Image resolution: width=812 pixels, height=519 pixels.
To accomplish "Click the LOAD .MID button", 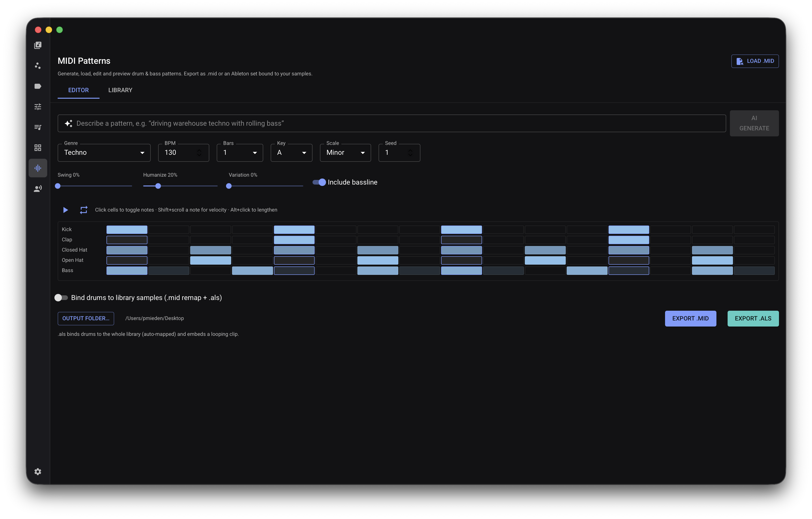I will pyautogui.click(x=755, y=61).
